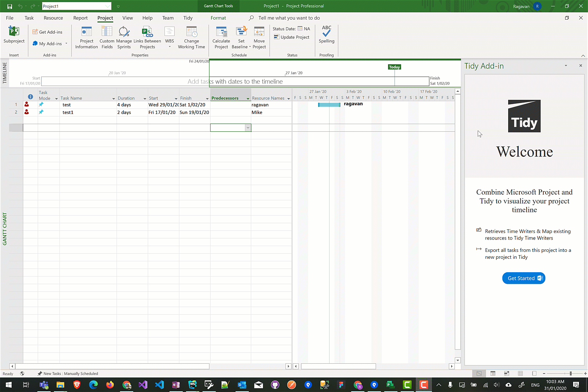This screenshot has width=588, height=392.
Task: Select Manage Sprints
Action: (x=124, y=37)
